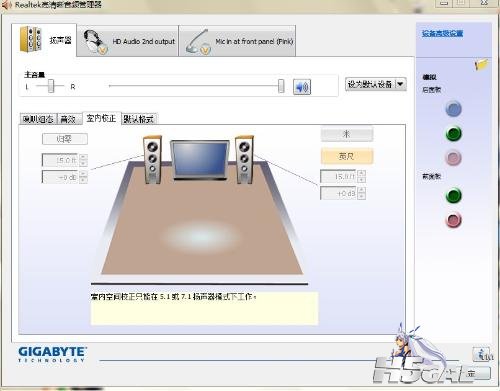Click the green front panel audio jack
Viewport: 500px width, 391px height.
click(x=453, y=196)
